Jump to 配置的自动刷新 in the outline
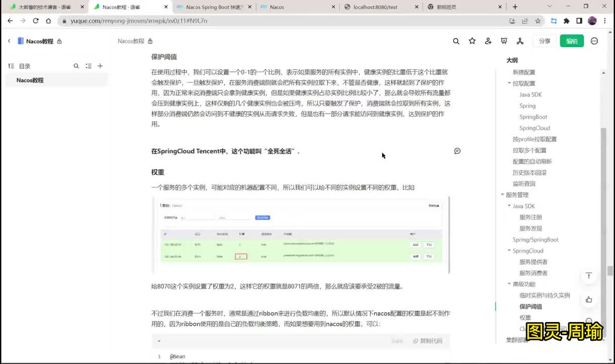 (532, 162)
